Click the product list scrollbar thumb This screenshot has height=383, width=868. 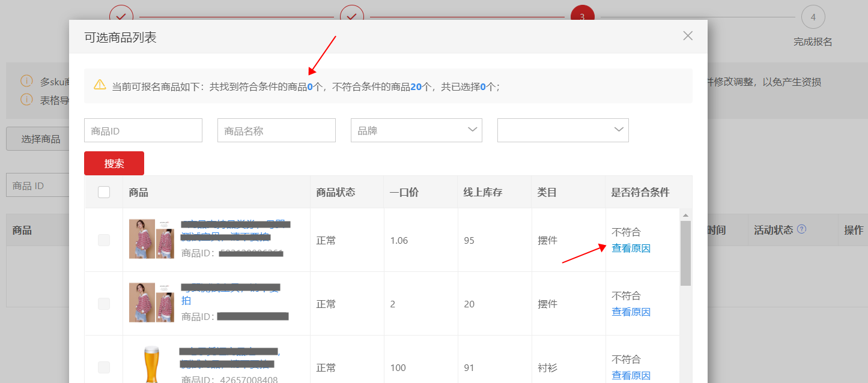685,253
